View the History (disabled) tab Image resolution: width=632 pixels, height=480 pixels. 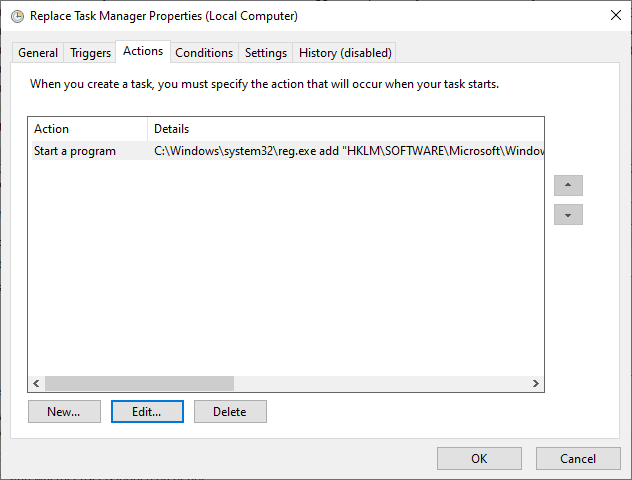[345, 53]
